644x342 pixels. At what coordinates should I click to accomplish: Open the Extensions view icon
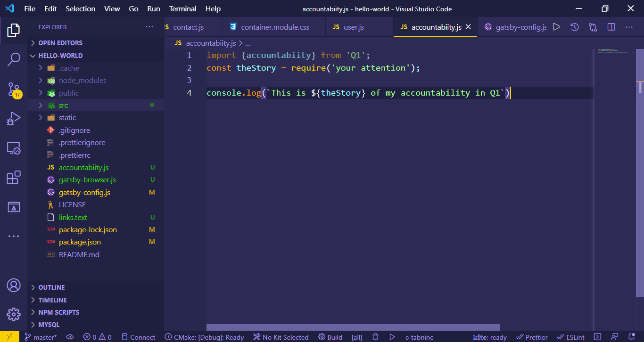14,178
